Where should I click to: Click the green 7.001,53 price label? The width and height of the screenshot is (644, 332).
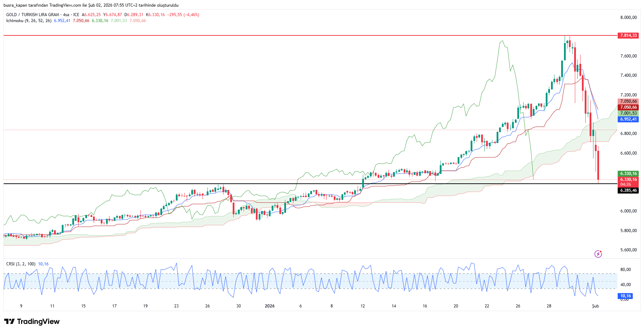click(628, 113)
